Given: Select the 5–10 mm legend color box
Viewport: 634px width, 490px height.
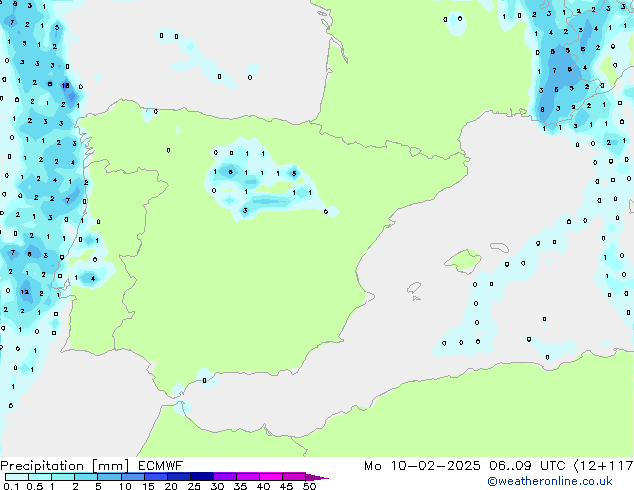Looking at the screenshot, I should click(109, 477).
